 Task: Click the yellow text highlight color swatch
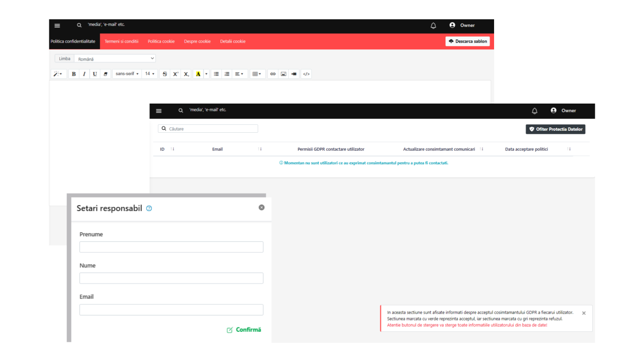(x=198, y=74)
